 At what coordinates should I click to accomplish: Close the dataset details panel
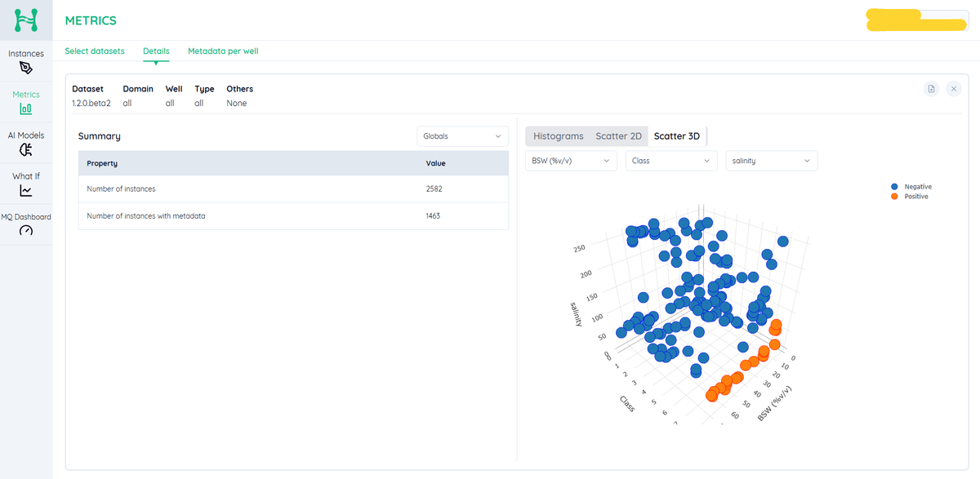[954, 89]
